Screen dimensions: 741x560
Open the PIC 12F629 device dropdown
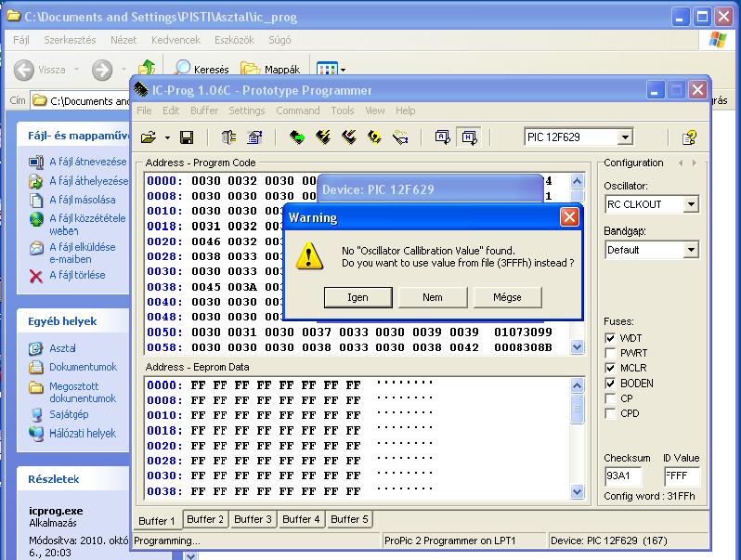click(x=625, y=137)
